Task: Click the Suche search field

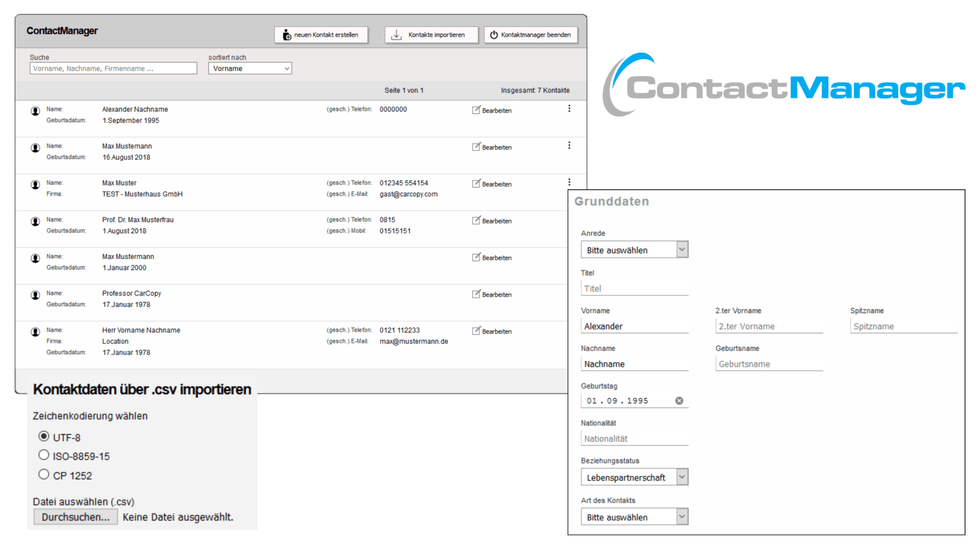Action: [x=113, y=68]
